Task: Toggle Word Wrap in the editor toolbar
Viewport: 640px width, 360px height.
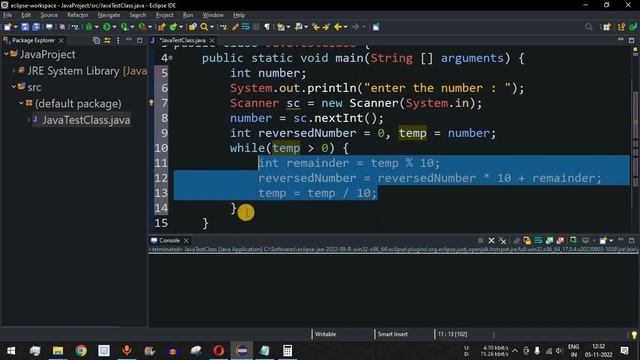Action: [245, 27]
